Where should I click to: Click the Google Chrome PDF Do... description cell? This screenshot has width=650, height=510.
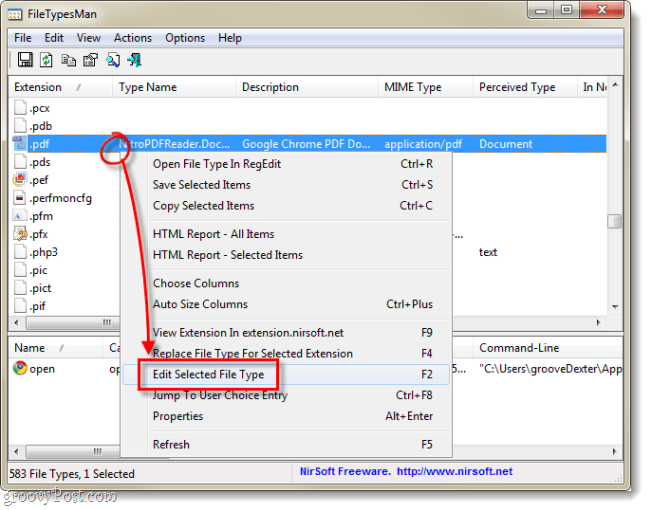click(306, 144)
